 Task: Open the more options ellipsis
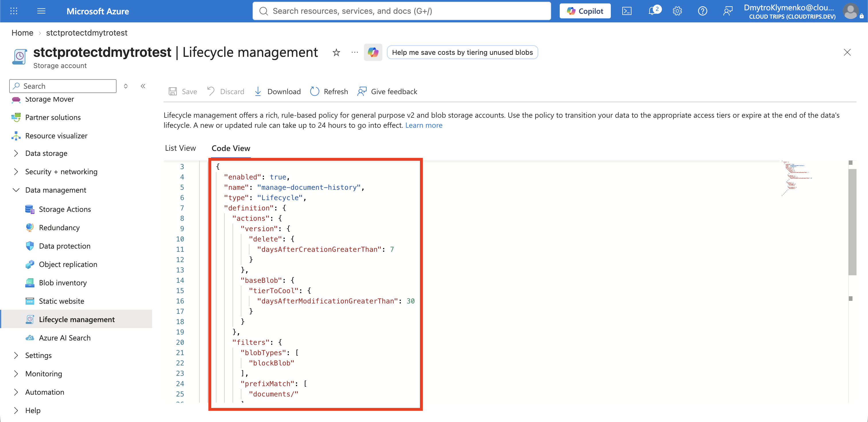(354, 53)
